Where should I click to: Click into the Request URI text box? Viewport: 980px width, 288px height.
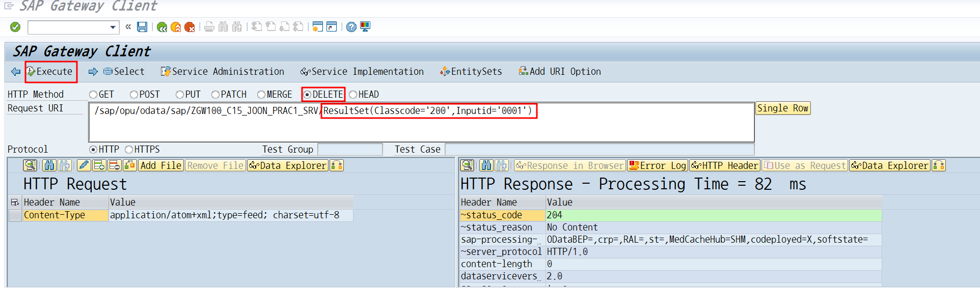click(421, 123)
